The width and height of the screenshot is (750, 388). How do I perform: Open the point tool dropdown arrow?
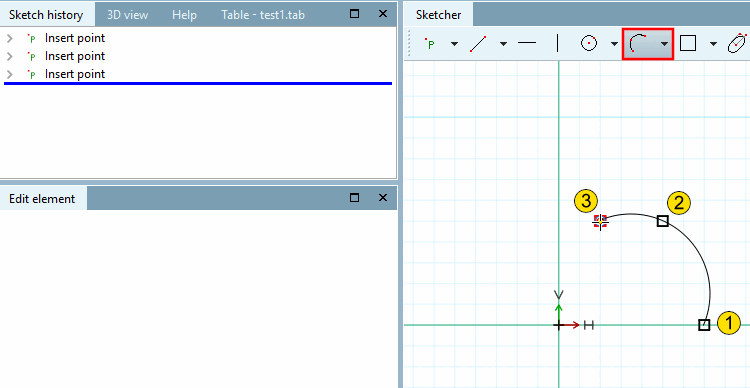(x=454, y=44)
